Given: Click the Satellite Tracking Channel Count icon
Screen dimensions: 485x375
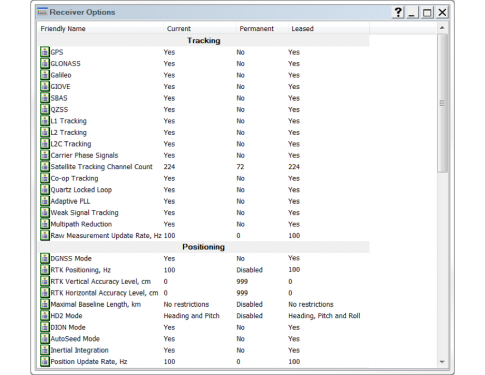Looking at the screenshot, I should point(45,167).
